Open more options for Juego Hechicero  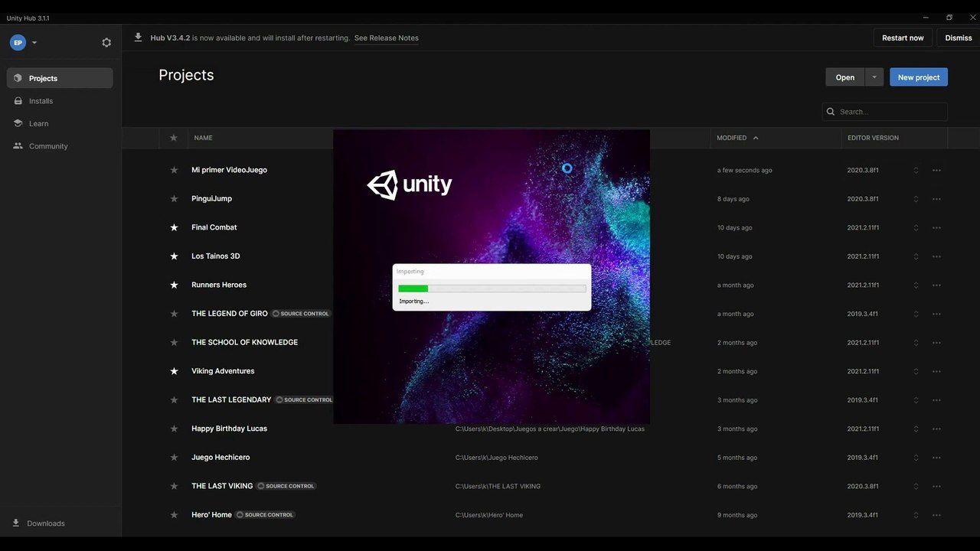click(936, 458)
